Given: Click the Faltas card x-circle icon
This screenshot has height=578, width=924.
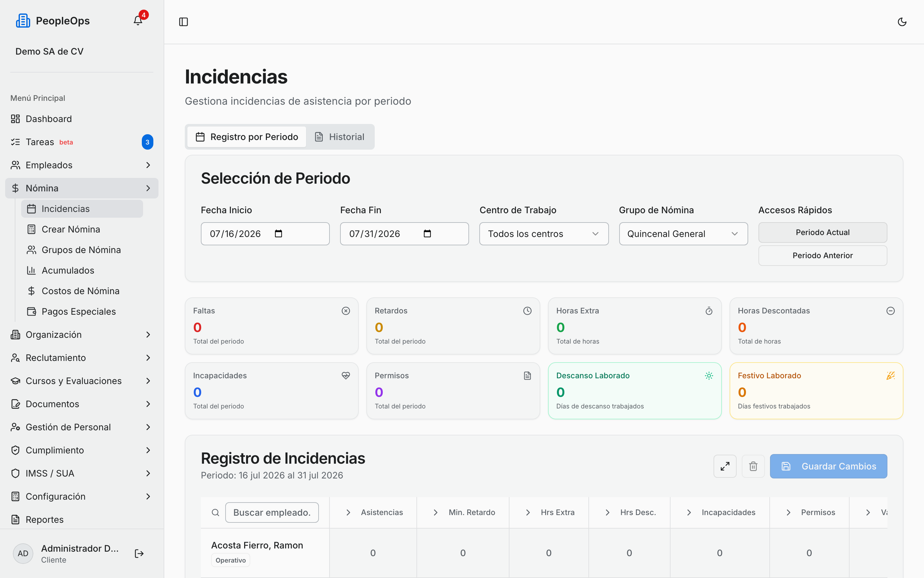Looking at the screenshot, I should pos(346,311).
